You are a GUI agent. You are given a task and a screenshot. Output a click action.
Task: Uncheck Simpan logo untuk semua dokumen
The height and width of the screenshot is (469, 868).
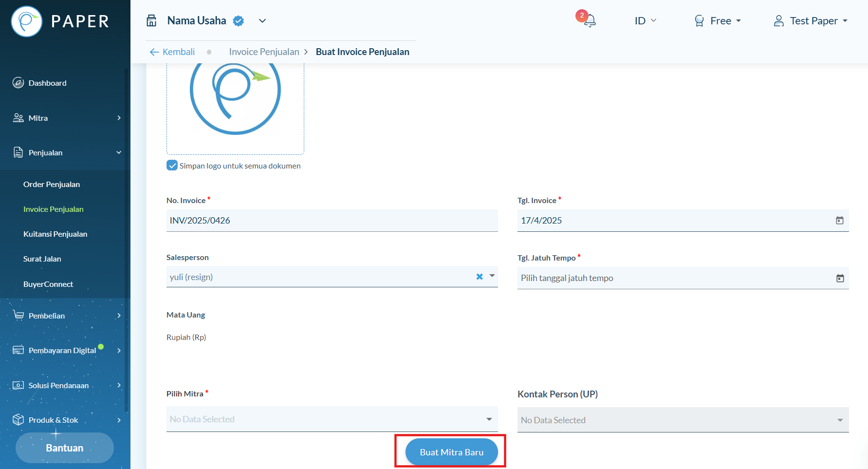tap(172, 166)
